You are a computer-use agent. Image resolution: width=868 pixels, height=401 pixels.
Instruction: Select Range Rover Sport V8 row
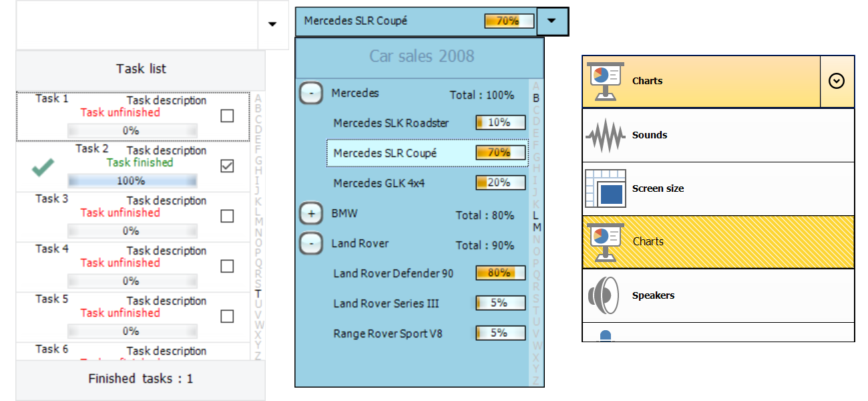[x=427, y=333]
